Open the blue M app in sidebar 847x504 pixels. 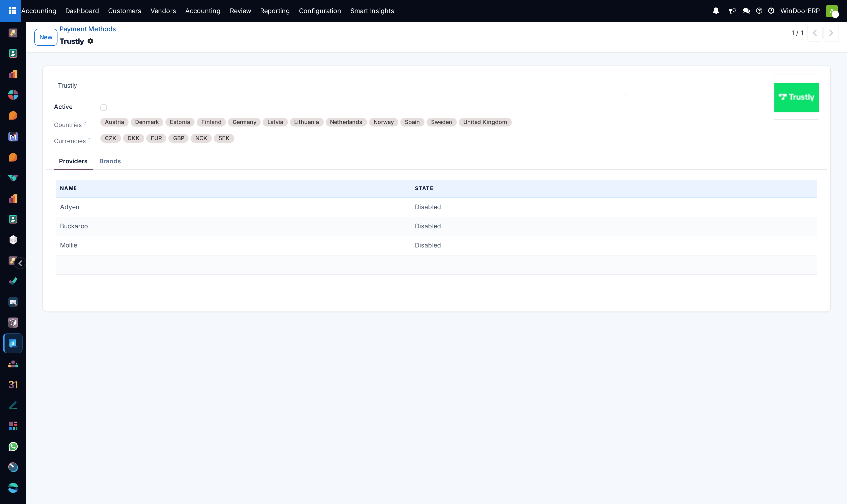13,137
